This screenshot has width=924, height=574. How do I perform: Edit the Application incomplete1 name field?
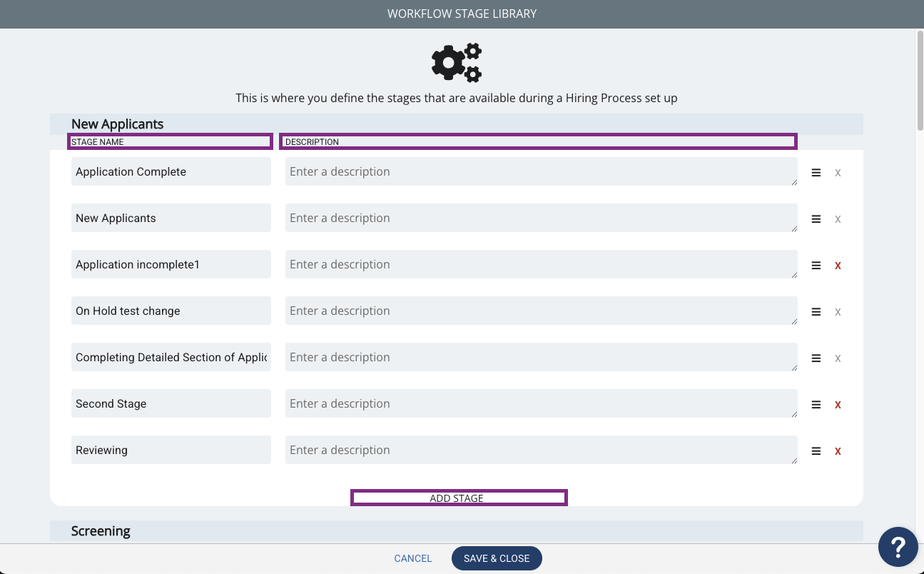tap(171, 264)
